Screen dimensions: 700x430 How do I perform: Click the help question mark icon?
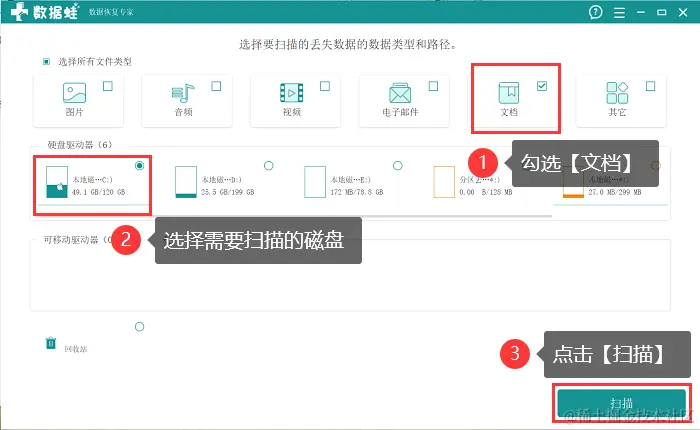(596, 12)
